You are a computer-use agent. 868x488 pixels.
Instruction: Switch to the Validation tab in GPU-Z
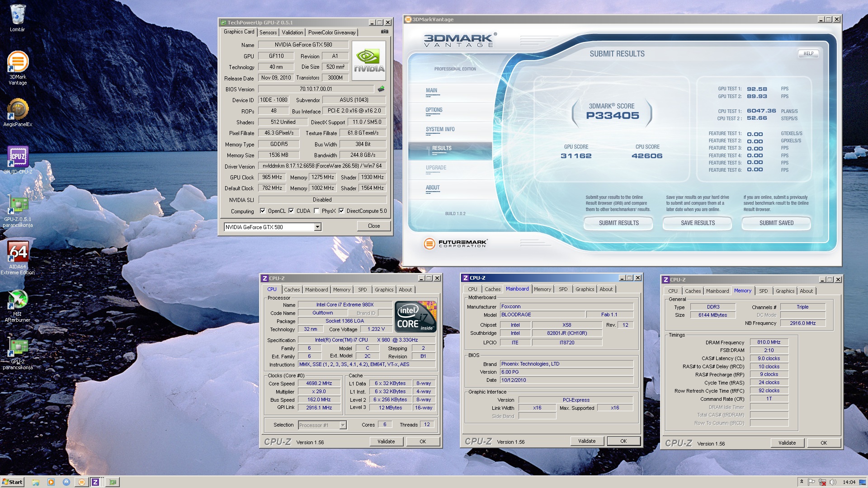coord(292,33)
